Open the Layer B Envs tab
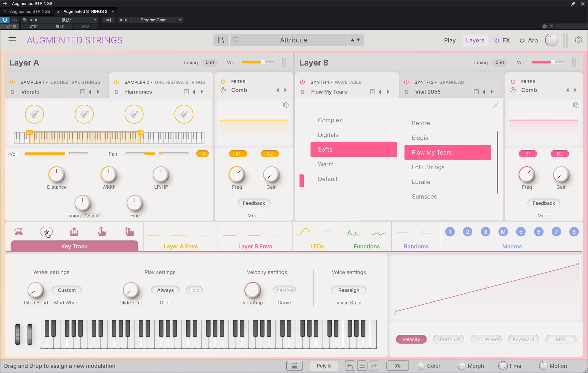The height and width of the screenshot is (373, 588). pos(255,247)
